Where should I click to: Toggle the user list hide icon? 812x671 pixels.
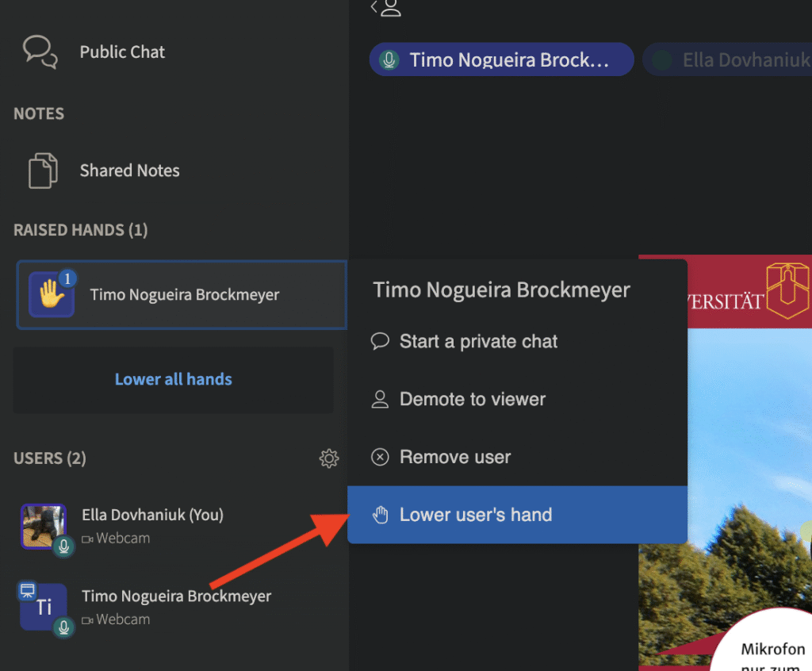click(x=386, y=9)
